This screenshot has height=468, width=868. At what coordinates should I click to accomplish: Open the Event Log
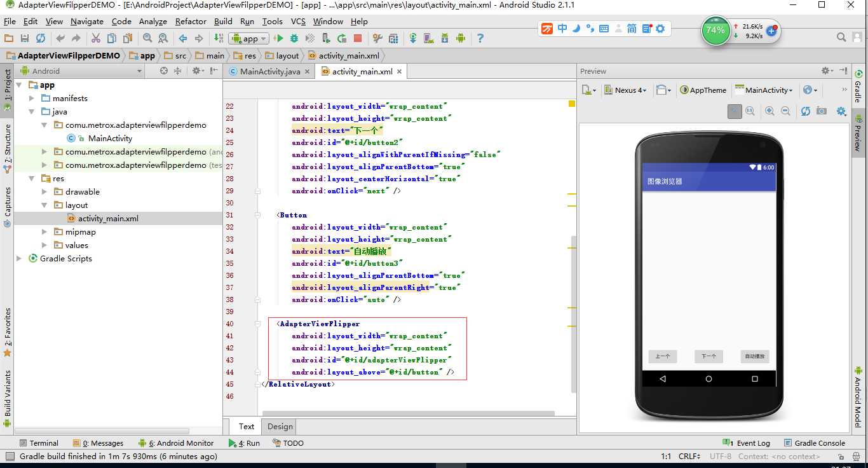[746, 443]
